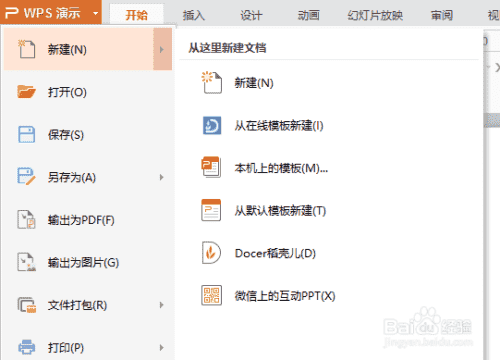Select 打印(P) menu entry

click(x=88, y=348)
